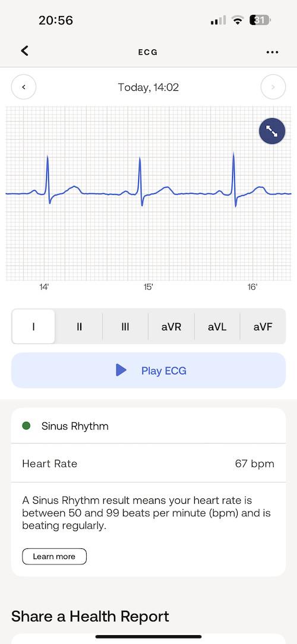Tap the 15' marker on ECG timeline
The image size is (297, 644).
pyautogui.click(x=148, y=288)
